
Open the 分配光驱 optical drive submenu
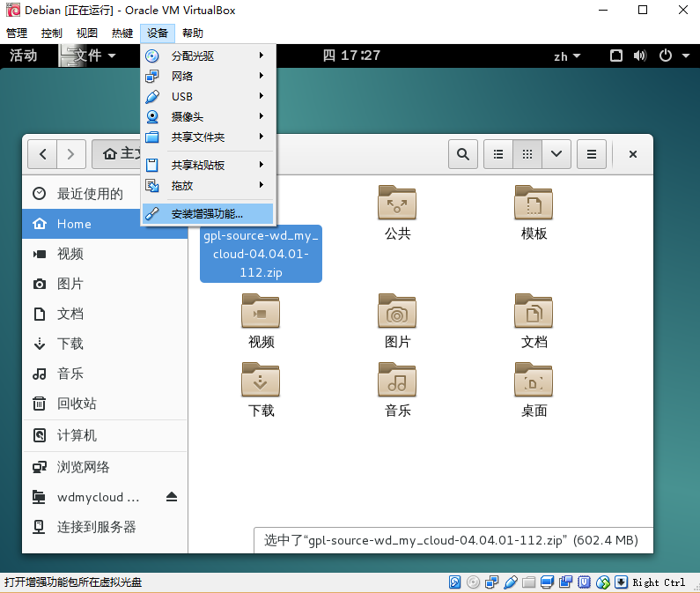pyautogui.click(x=208, y=56)
